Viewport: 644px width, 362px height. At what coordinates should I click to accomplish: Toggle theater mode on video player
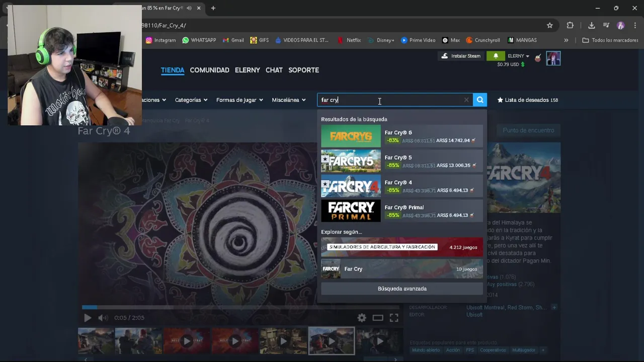click(x=378, y=318)
